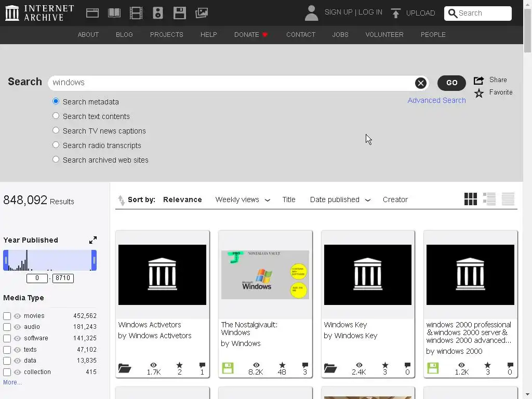This screenshot has height=399, width=532.
Task: Open the Audio speaker icon
Action: [x=158, y=13]
